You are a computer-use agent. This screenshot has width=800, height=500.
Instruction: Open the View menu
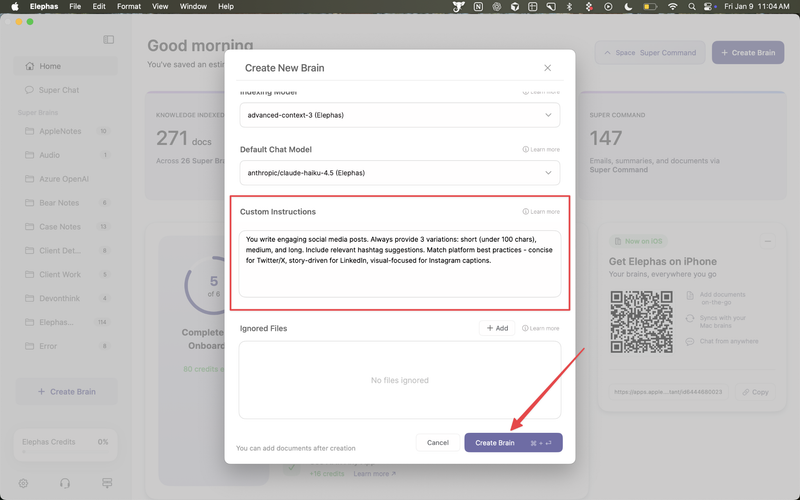(x=160, y=7)
